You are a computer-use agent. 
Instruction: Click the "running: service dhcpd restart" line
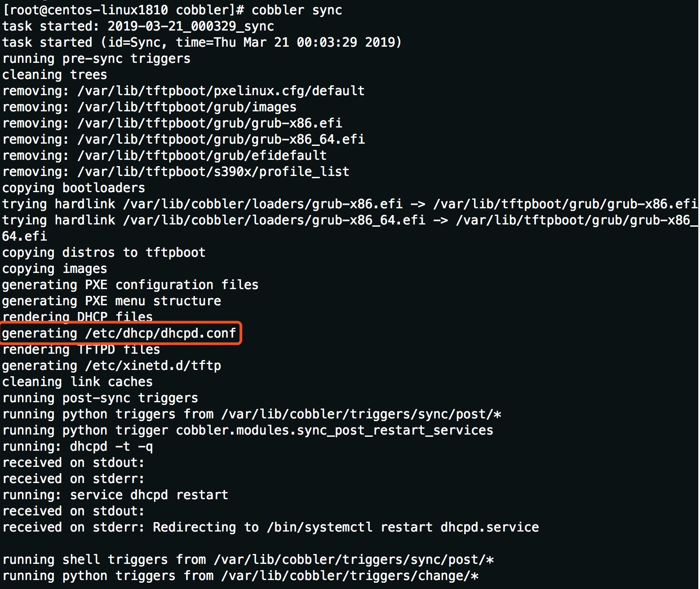[115, 495]
